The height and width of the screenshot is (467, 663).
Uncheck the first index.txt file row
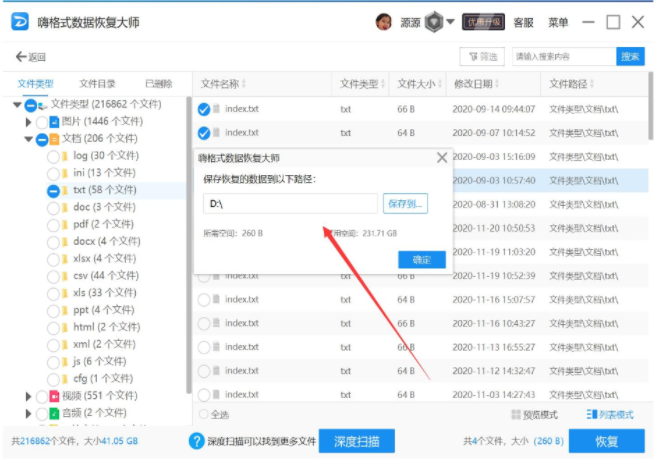(204, 108)
